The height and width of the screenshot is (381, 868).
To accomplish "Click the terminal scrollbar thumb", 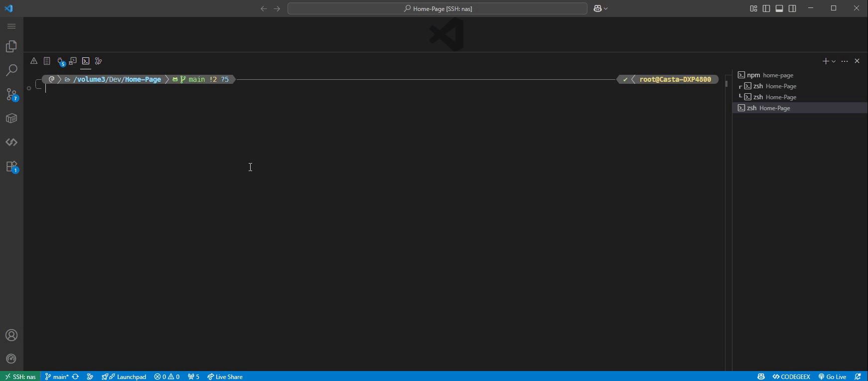I will tap(726, 83).
